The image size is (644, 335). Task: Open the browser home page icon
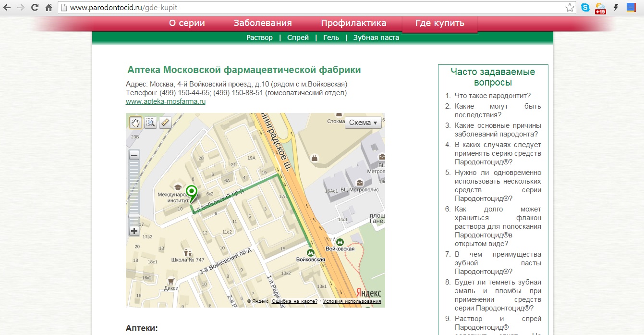[x=49, y=8]
